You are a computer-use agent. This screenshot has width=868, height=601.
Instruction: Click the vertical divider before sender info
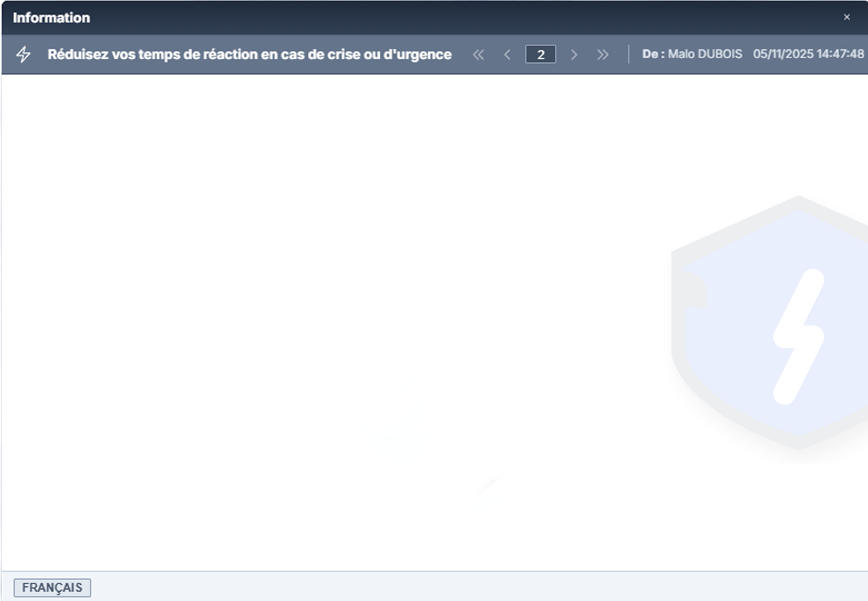(628, 54)
